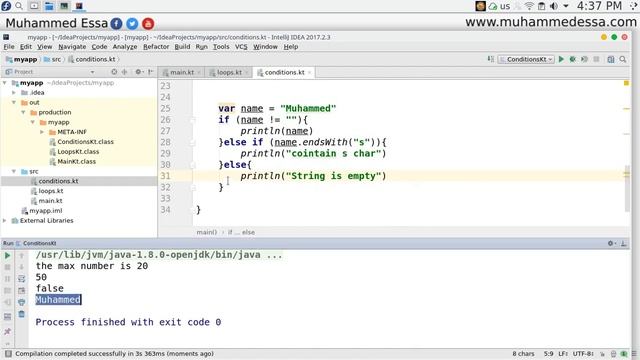Click the build project icon before run config
This screenshot has height=360, width=640.
491,59
